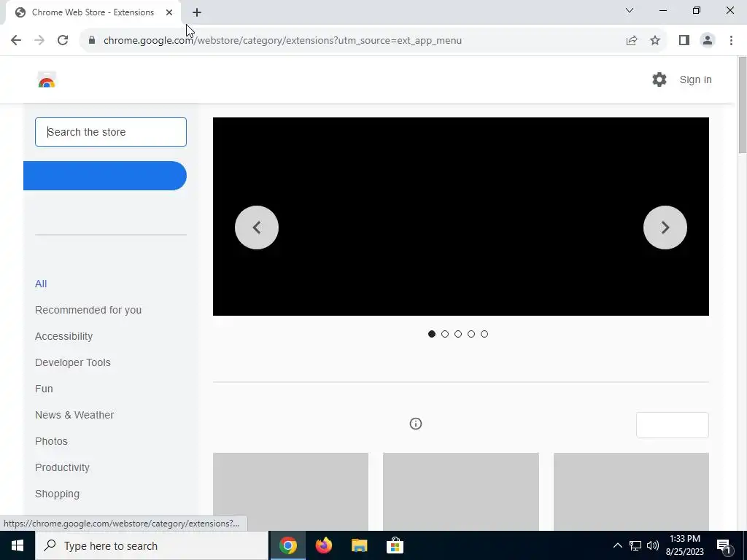Open the Productivity category

click(x=63, y=467)
